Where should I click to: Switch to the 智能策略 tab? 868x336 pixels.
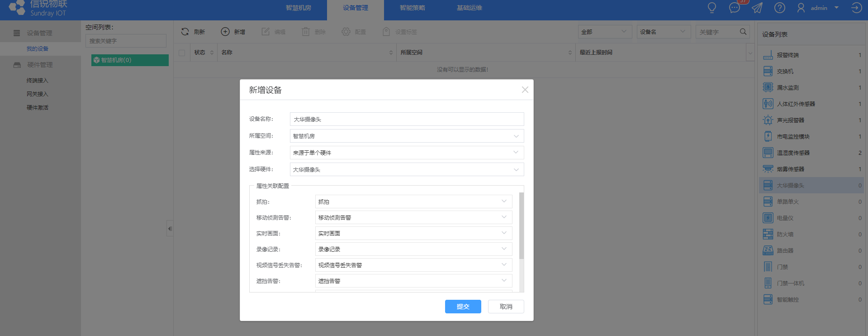coord(413,8)
